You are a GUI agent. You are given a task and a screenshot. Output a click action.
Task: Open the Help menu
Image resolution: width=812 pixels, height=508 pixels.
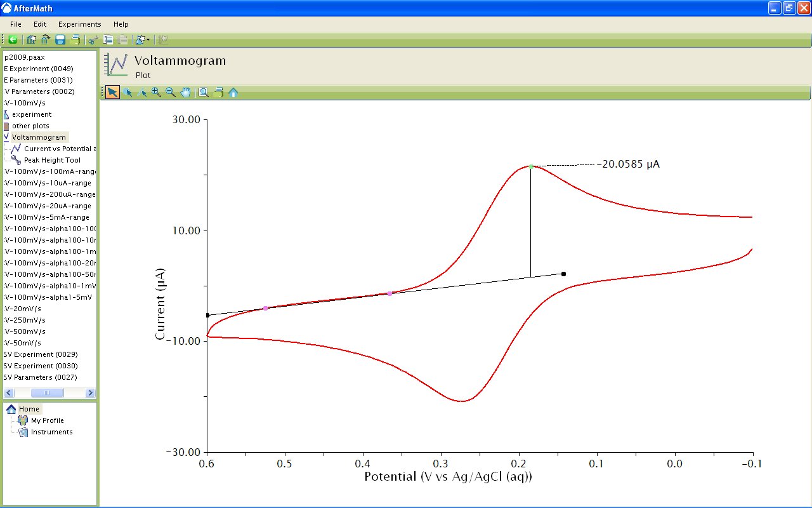point(121,24)
